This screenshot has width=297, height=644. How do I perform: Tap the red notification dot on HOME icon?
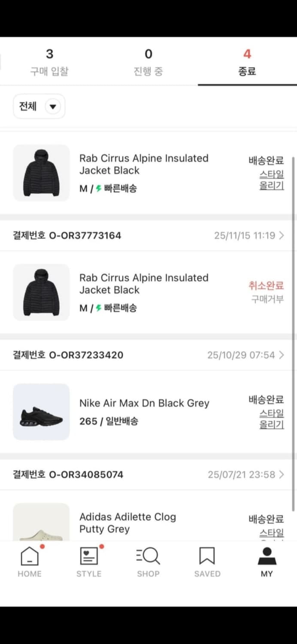click(x=42, y=546)
